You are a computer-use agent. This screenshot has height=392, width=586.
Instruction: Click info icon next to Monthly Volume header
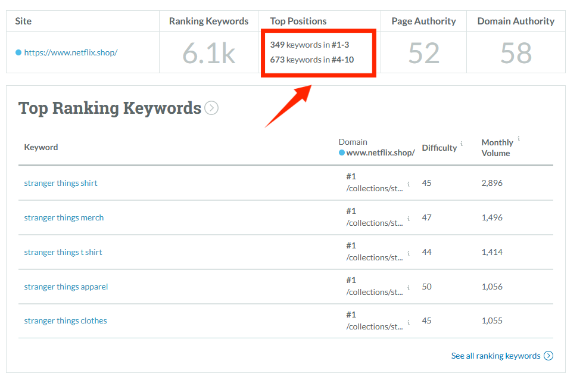pyautogui.click(x=518, y=139)
